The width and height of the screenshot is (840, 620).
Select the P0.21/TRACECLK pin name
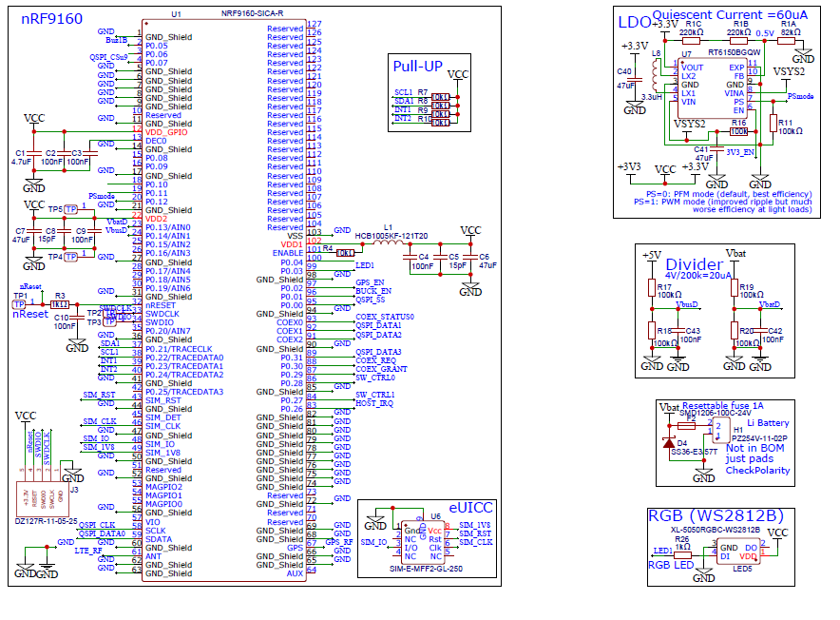tap(179, 349)
